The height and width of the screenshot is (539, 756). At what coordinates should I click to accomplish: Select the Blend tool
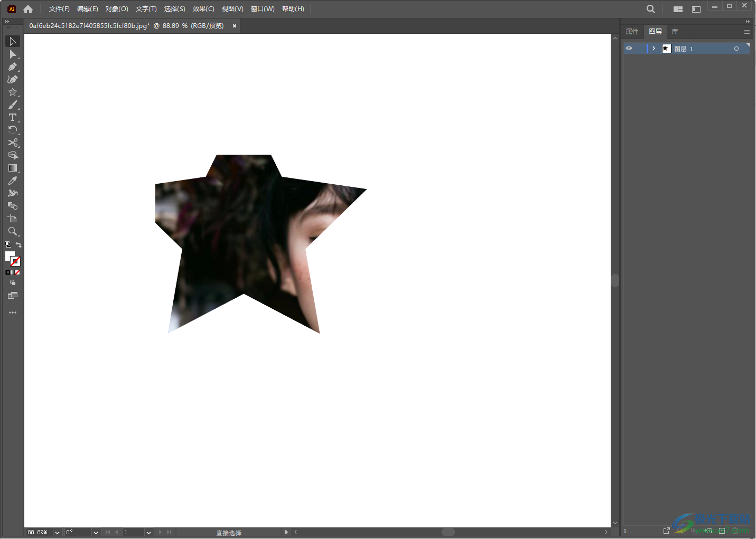13,206
